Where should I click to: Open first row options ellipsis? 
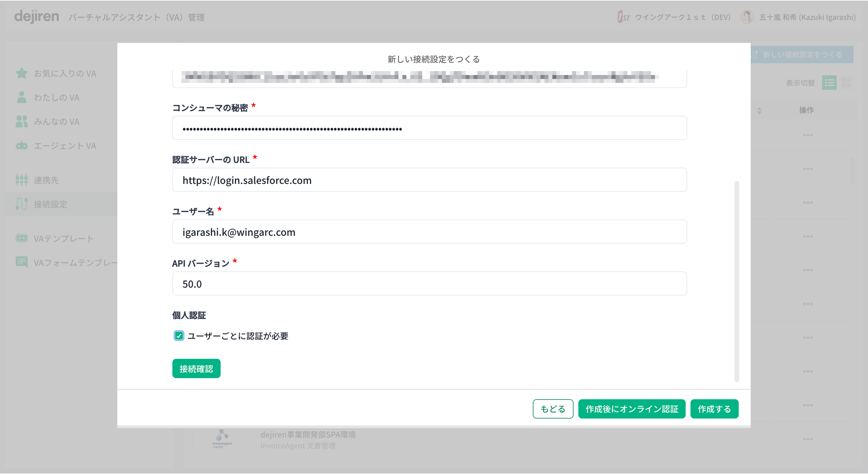click(x=808, y=135)
